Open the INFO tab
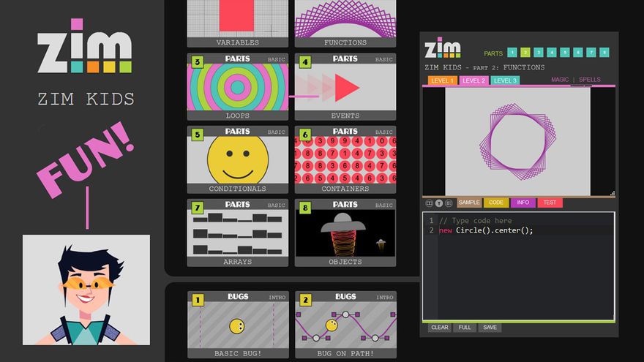 [523, 203]
